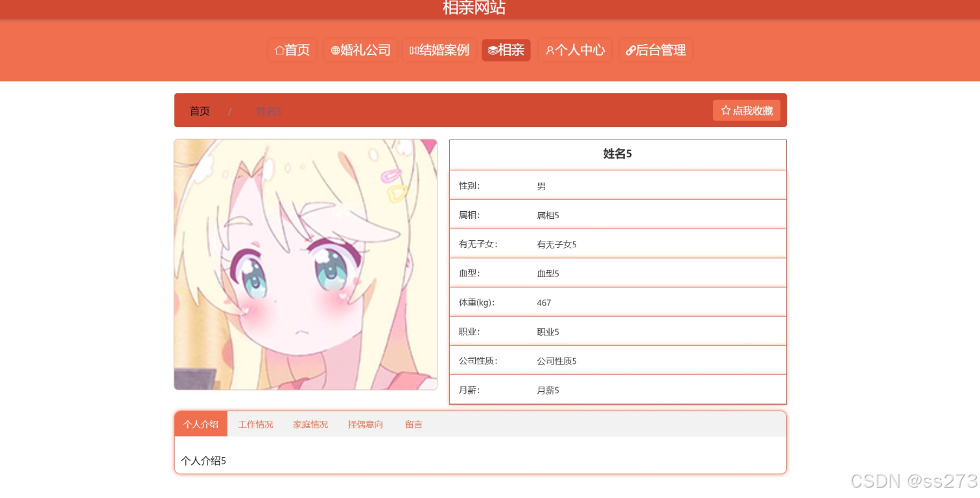Open the 首页 navigation menu item
980x498 pixels.
click(x=292, y=51)
